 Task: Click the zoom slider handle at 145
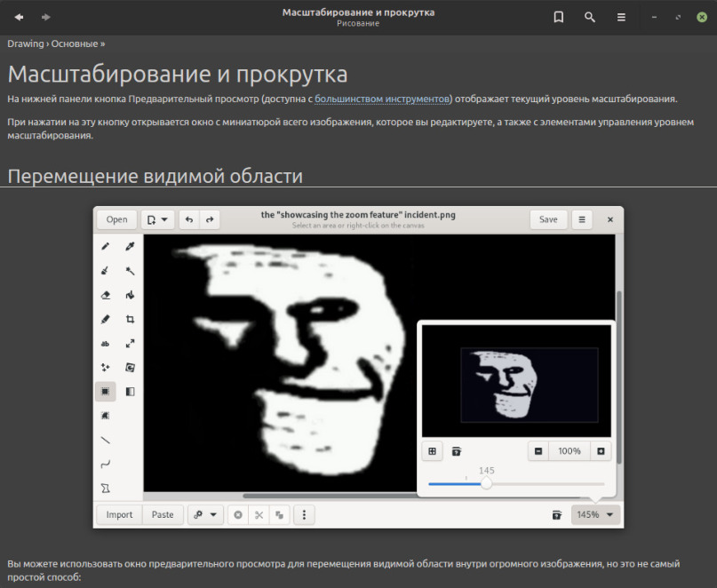(x=486, y=484)
